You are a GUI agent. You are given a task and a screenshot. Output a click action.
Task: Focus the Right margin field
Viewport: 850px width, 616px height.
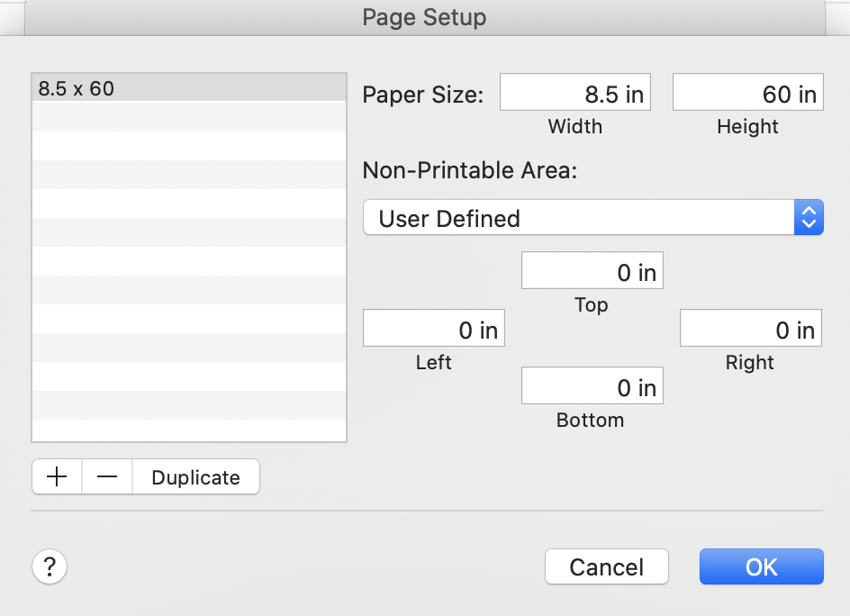pos(750,330)
